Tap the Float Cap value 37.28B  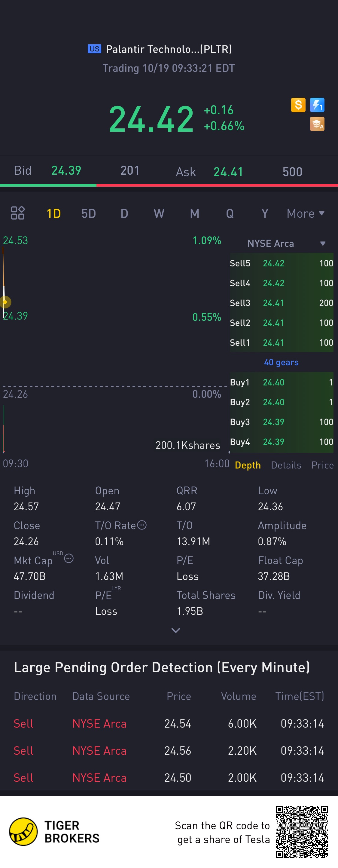tap(274, 576)
